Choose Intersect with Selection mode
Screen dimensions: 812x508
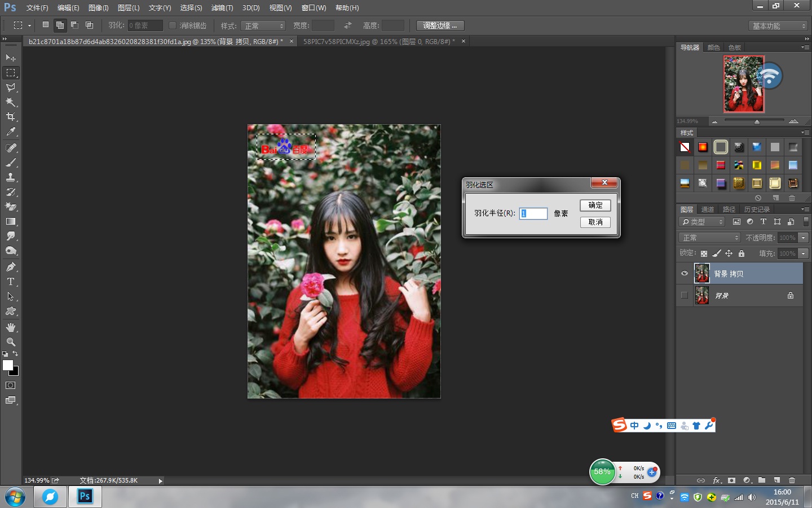(89, 25)
